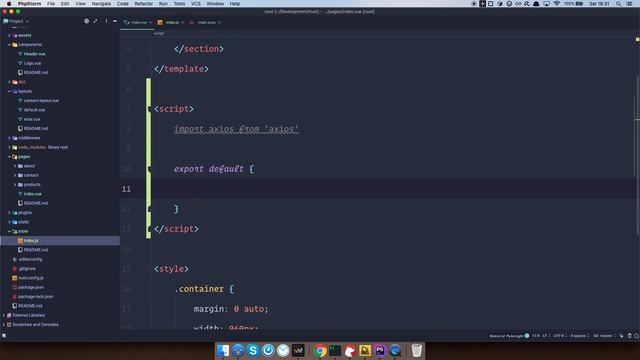This screenshot has height=360, width=640.
Task: Expand the contact folder under pages
Action: [15, 176]
